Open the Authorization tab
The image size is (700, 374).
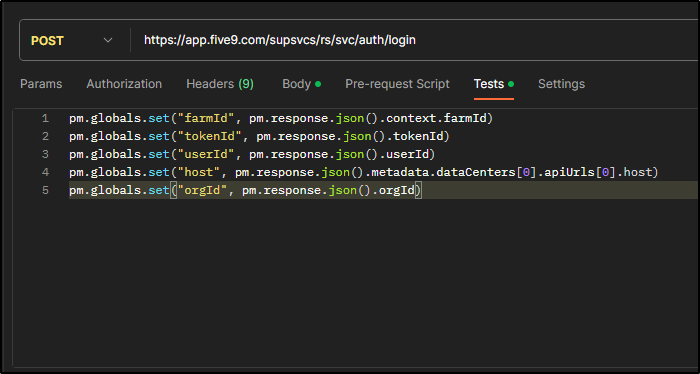point(124,84)
